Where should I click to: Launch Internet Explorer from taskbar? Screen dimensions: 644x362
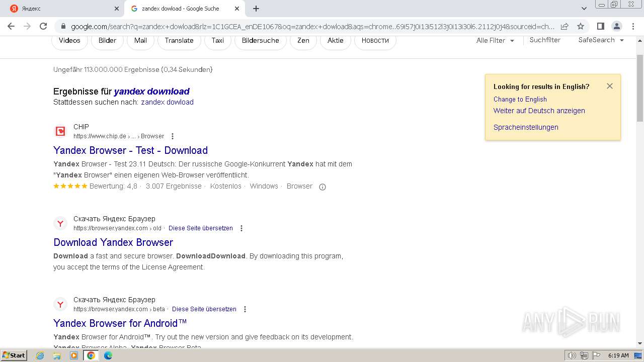pos(40,355)
